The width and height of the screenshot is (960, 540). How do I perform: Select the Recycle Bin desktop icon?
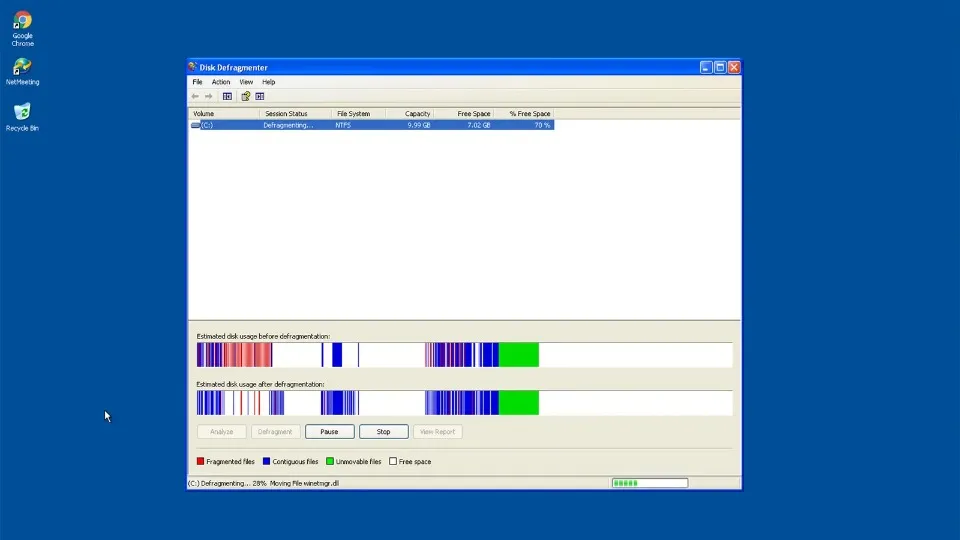(22, 112)
